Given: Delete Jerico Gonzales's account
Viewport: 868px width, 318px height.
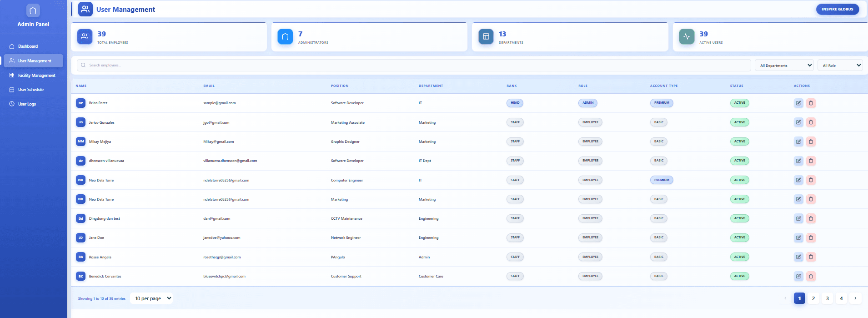Looking at the screenshot, I should coord(811,122).
